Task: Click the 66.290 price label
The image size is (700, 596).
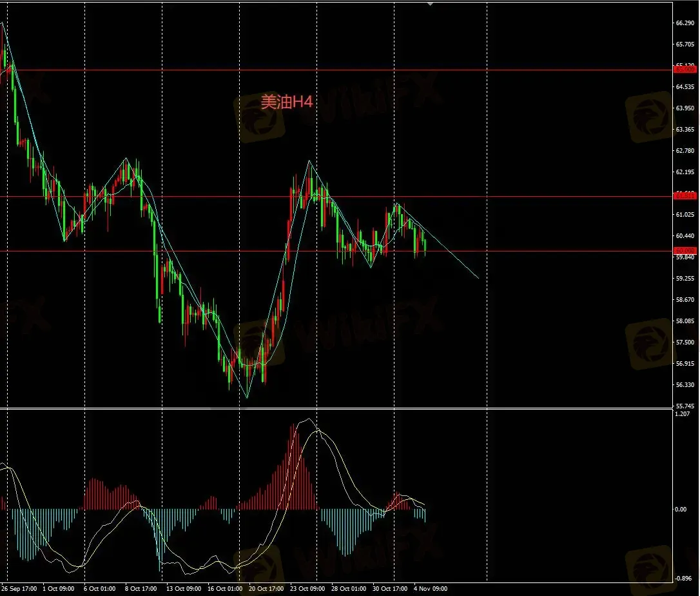Action: tap(685, 23)
